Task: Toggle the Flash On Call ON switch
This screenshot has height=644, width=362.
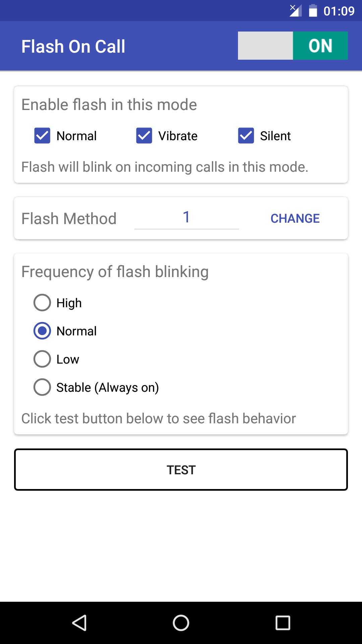Action: click(x=293, y=46)
